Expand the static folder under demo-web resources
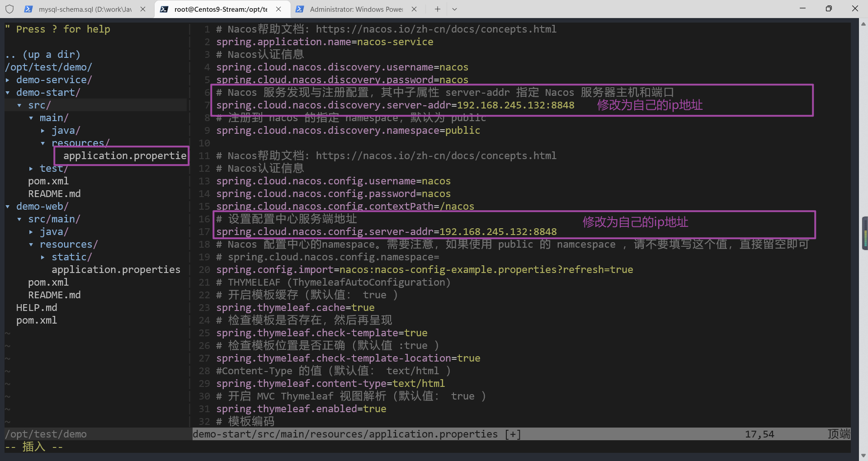 click(x=71, y=257)
